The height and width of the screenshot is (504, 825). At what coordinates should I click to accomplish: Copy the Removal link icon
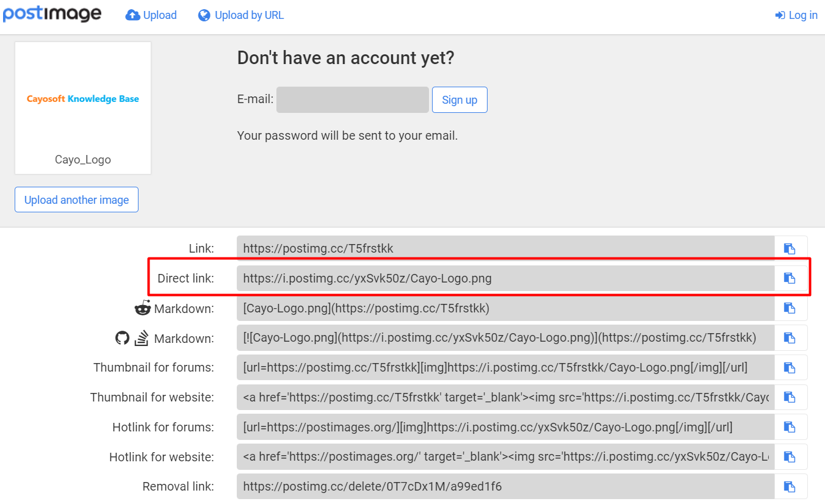coord(791,486)
